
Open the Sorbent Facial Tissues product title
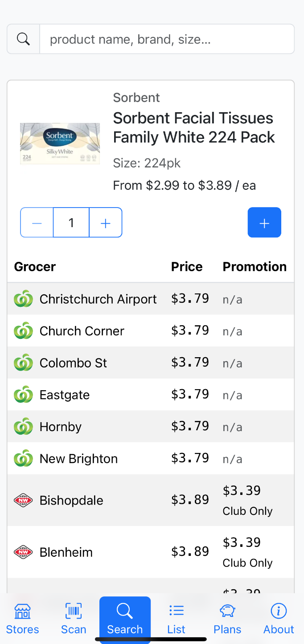click(x=194, y=128)
